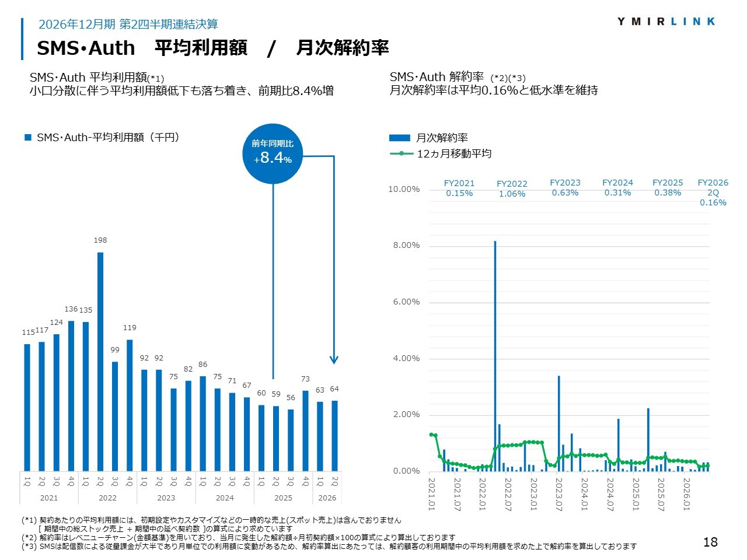Click the bar value 119

[x=130, y=328]
